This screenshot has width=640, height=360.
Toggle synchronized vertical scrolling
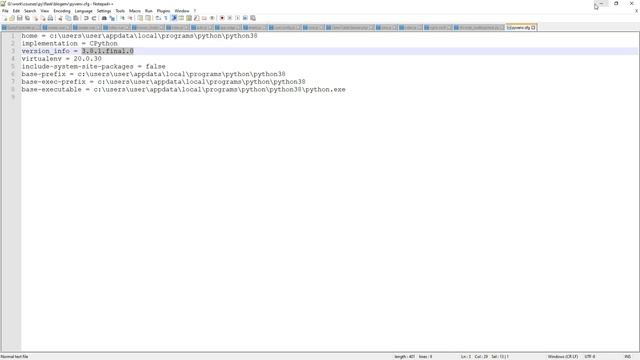click(140, 18)
